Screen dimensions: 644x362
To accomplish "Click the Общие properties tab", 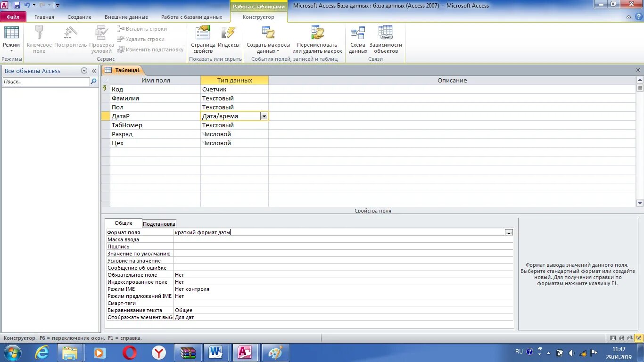I will [124, 223].
